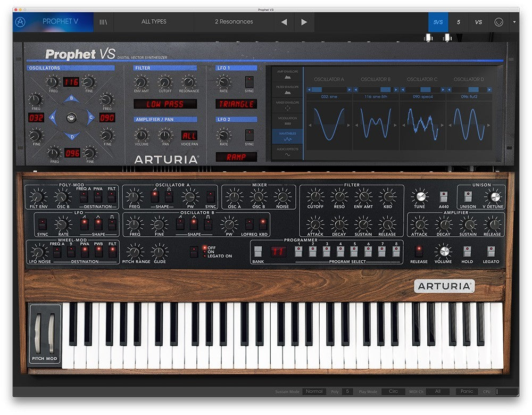532x415 pixels.
Task: Click the VS filter RESONANCE knob
Action: [x=189, y=82]
